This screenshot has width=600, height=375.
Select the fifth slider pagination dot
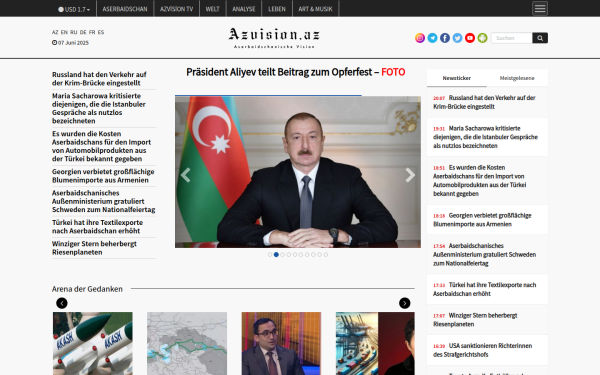(295, 254)
